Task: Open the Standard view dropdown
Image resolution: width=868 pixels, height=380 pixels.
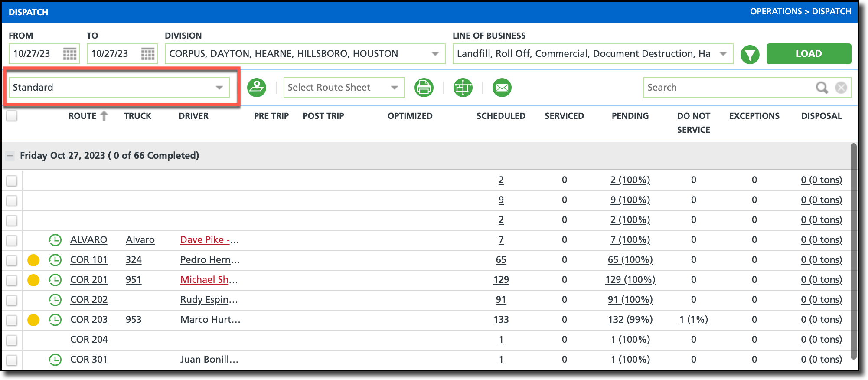Action: pyautogui.click(x=119, y=88)
